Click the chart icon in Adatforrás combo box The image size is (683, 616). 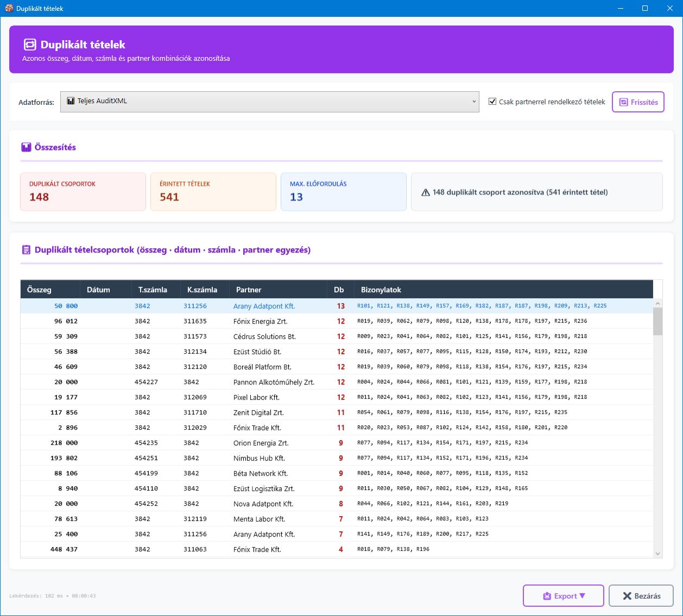pyautogui.click(x=71, y=101)
